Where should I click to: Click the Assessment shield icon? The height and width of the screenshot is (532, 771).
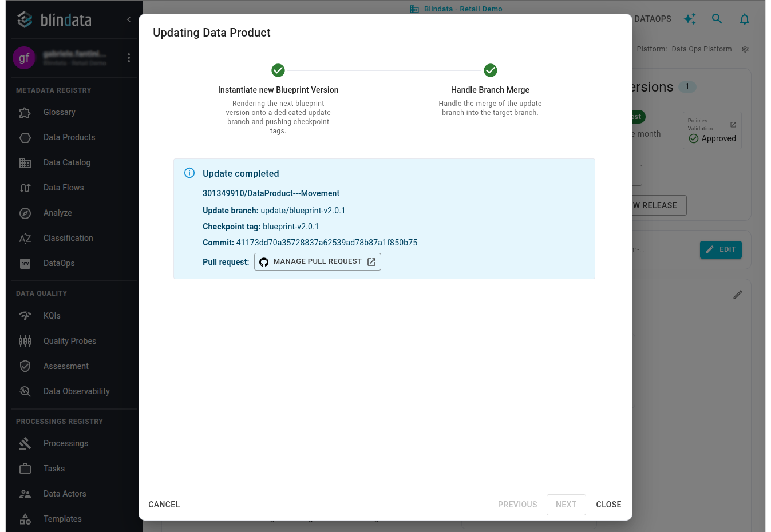tap(25, 366)
